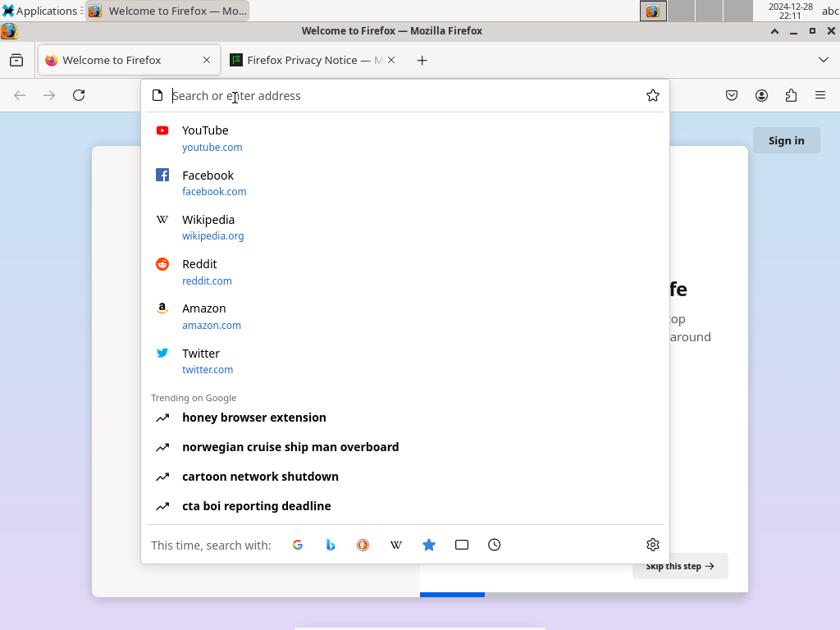Screen dimensions: 840x630
Task: Click Skip this step button
Action: coord(680,566)
